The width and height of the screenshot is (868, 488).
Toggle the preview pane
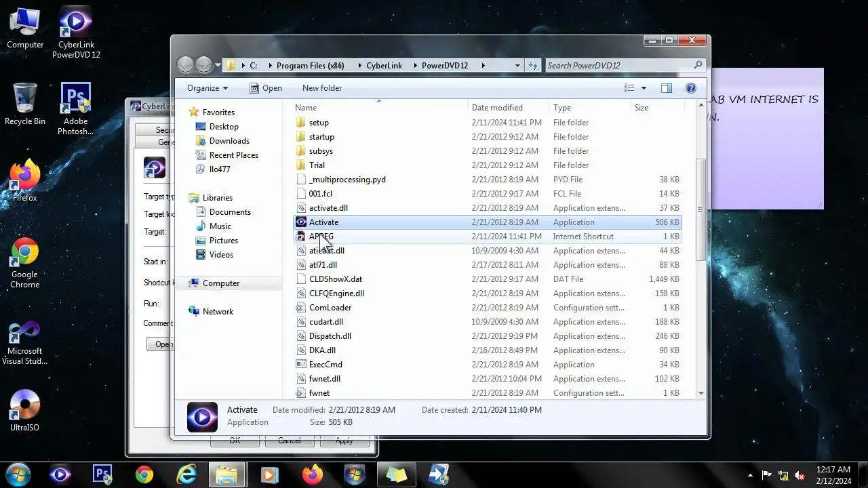tap(667, 88)
